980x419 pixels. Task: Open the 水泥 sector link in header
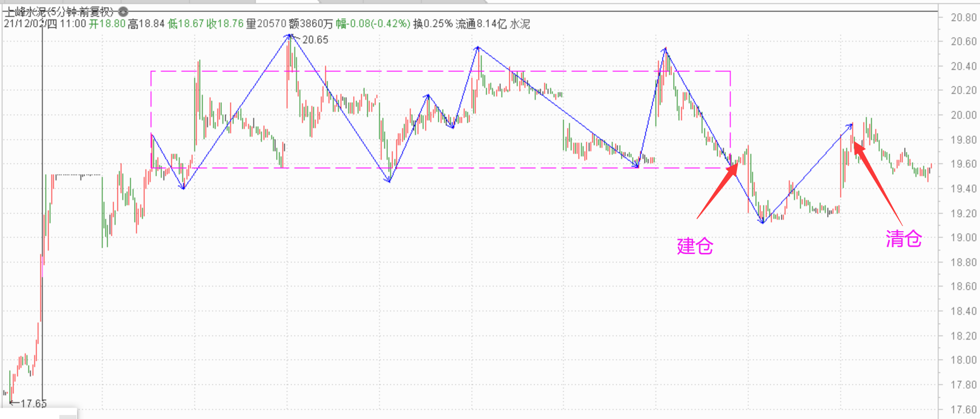(x=520, y=24)
